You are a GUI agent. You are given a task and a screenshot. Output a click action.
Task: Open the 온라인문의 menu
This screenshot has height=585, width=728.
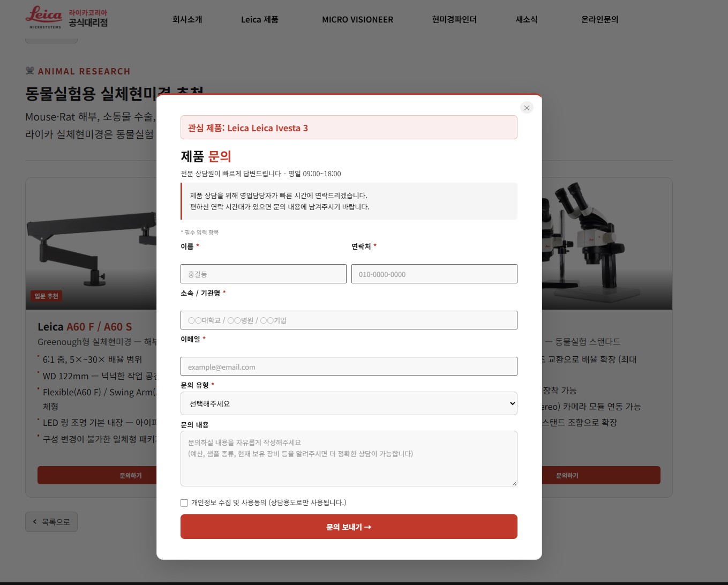600,19
